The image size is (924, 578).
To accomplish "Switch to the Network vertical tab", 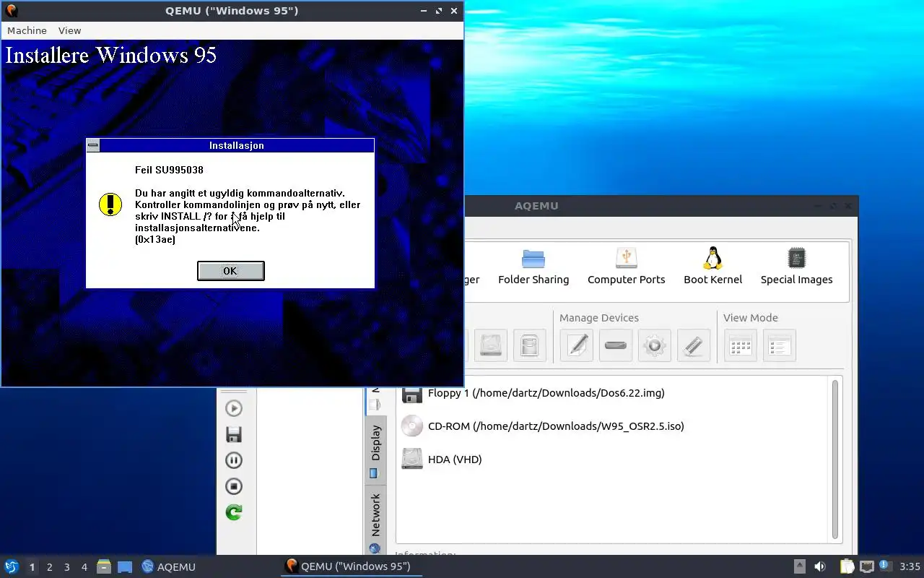I will pos(375,522).
